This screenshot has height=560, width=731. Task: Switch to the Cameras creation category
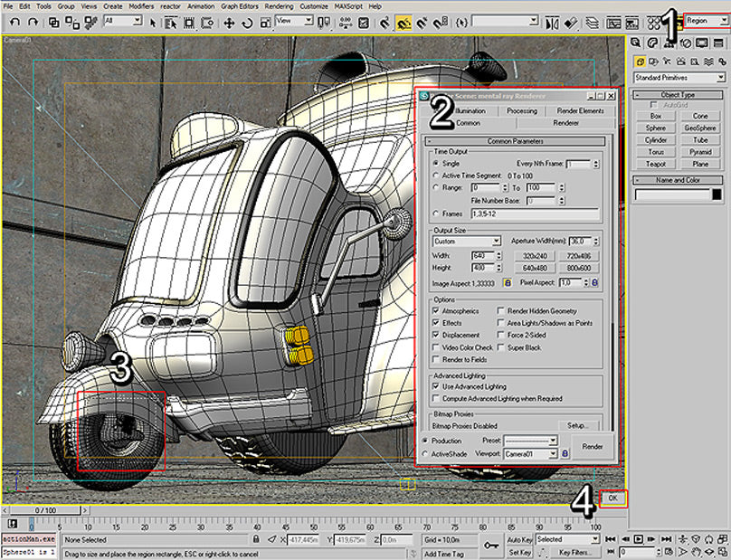(x=680, y=62)
